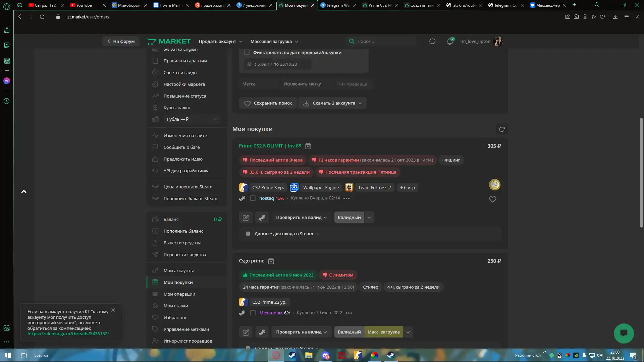The height and width of the screenshot is (362, 644).
Task: Open the Windows Start menu
Action: pyautogui.click(x=8, y=355)
